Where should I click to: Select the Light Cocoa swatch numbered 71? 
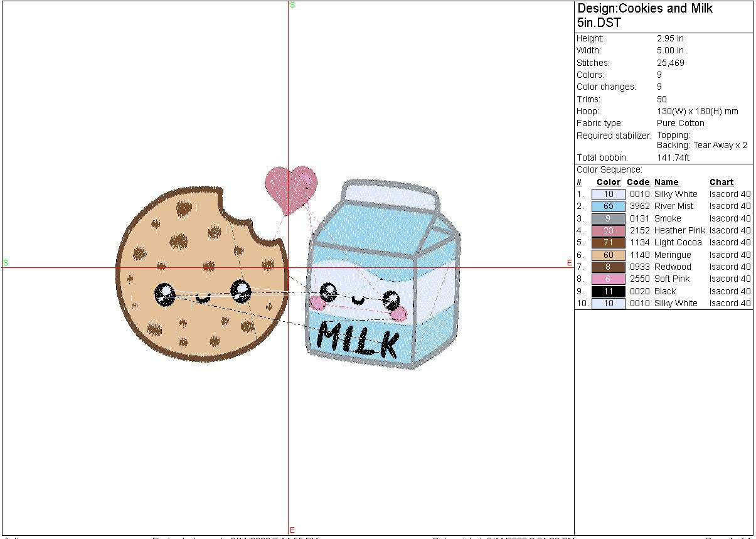[608, 243]
